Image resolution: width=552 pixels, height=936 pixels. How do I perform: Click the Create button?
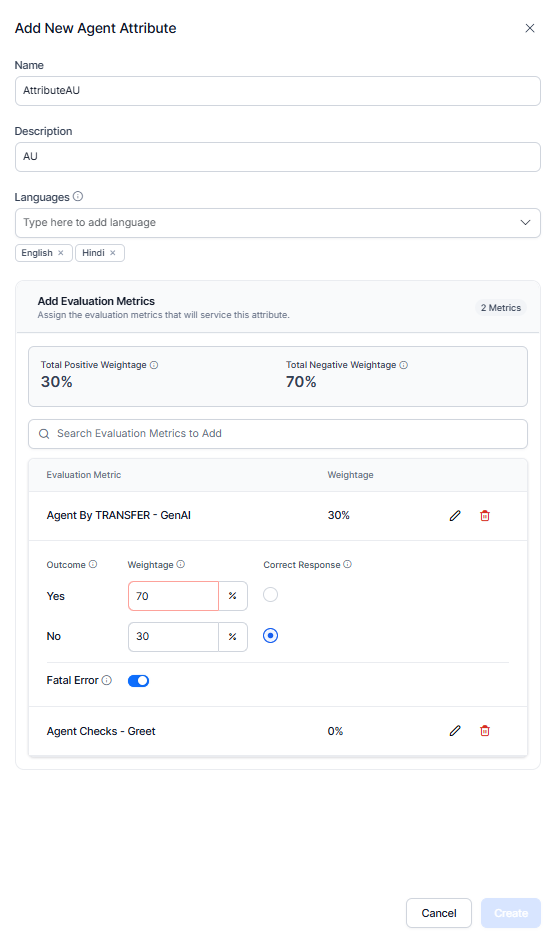tap(511, 913)
